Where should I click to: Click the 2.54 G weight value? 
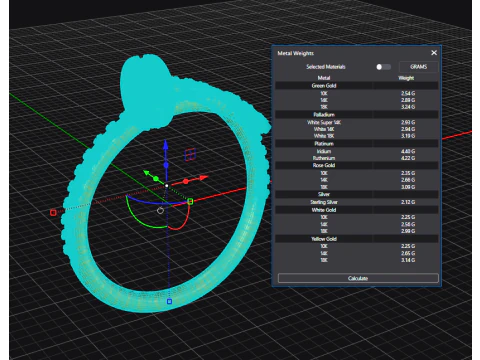(x=408, y=93)
